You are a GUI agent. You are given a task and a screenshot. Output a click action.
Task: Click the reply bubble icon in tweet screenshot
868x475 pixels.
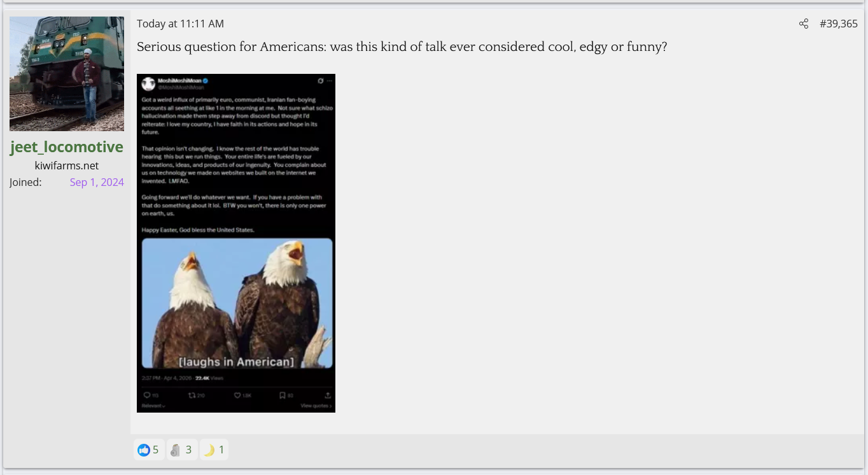click(147, 395)
